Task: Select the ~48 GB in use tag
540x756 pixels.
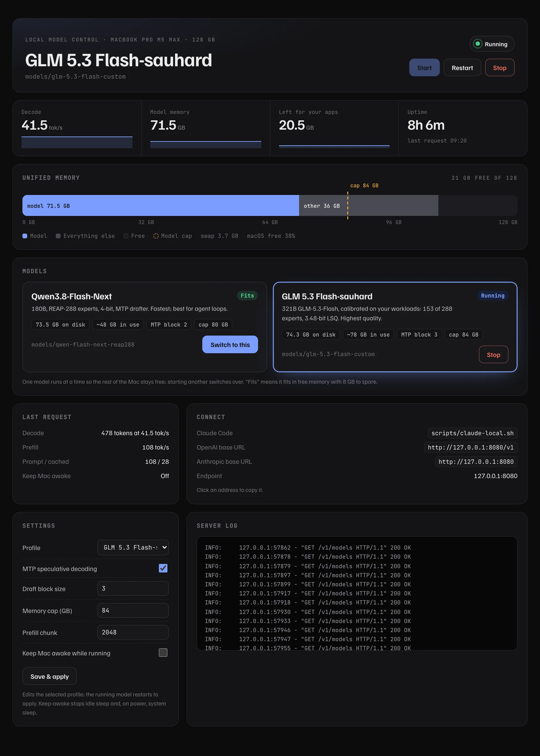Action: tap(118, 325)
